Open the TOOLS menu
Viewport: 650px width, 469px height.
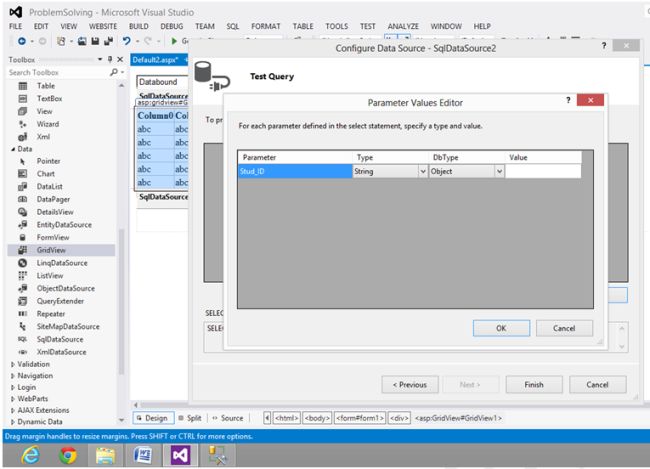click(337, 26)
